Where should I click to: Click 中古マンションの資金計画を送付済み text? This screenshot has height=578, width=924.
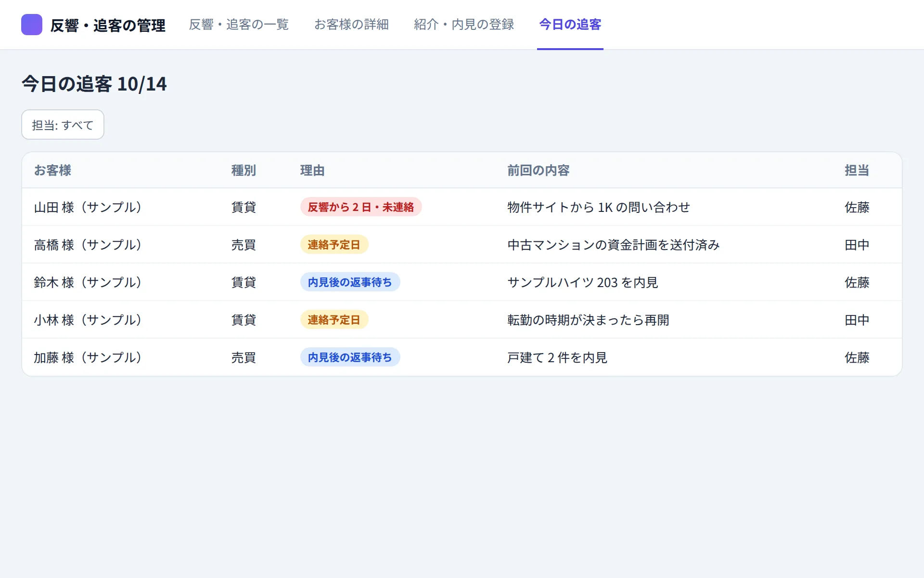tap(614, 245)
